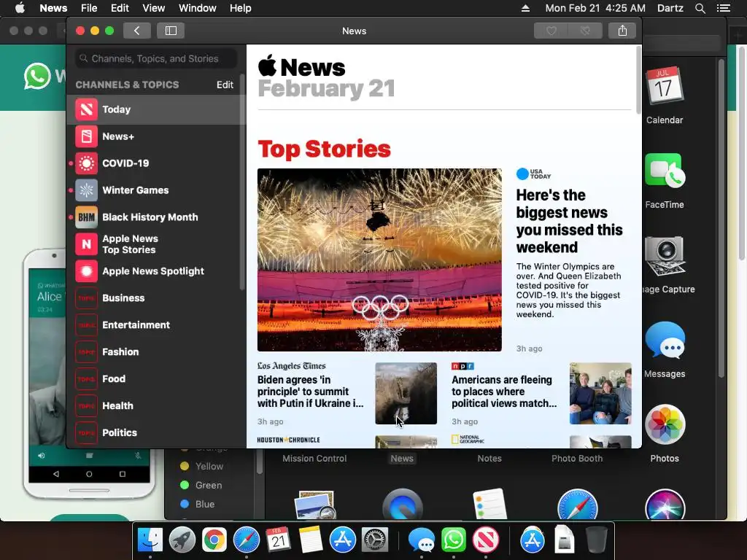
Task: Open the Messages bubble icon in the Dock
Action: (x=421, y=540)
